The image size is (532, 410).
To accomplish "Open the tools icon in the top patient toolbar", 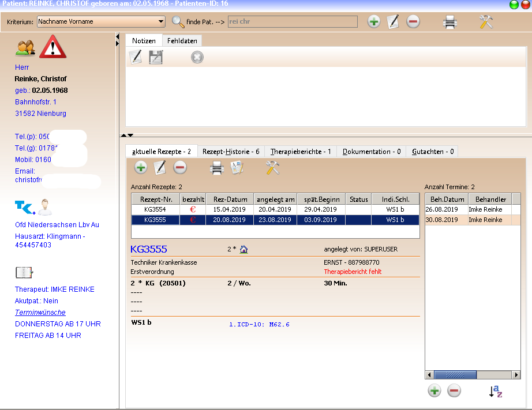I will point(486,22).
